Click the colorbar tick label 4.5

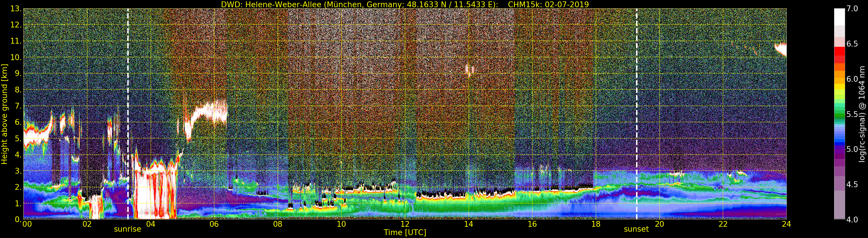pyautogui.click(x=852, y=185)
